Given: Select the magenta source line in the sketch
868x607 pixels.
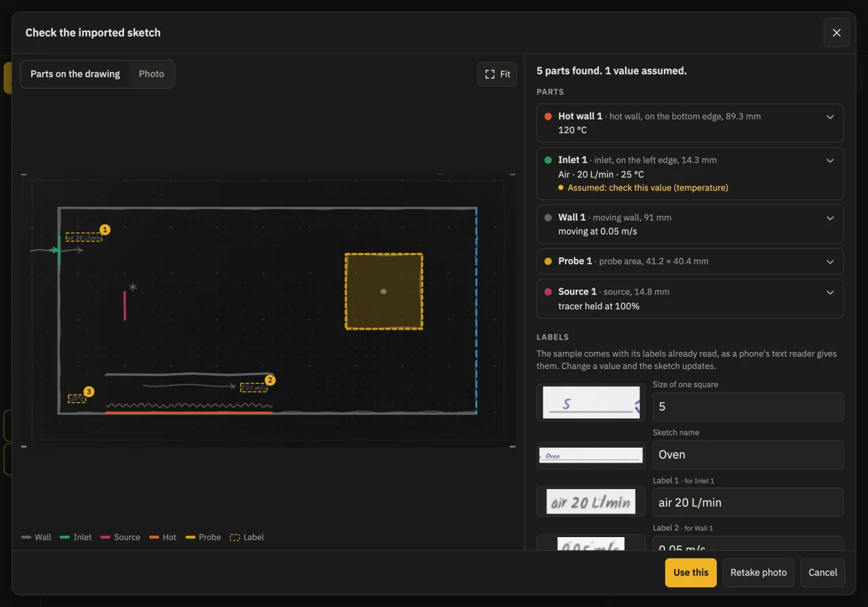Looking at the screenshot, I should point(125,306).
